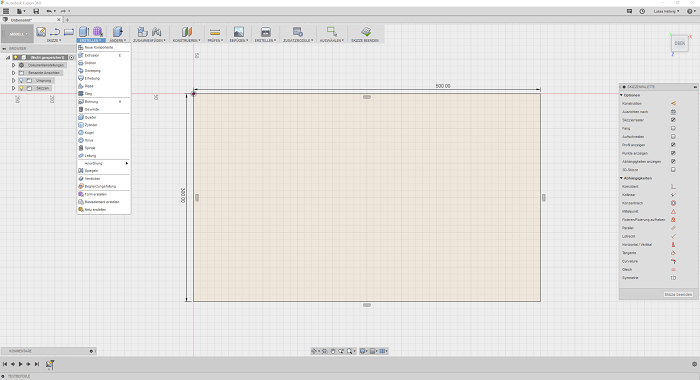The image size is (700, 380).
Task: Open the MODELL workspace dropdown
Action: [x=18, y=34]
